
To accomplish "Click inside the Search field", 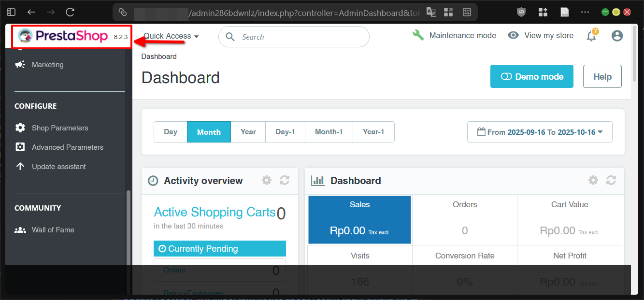I will [x=293, y=36].
